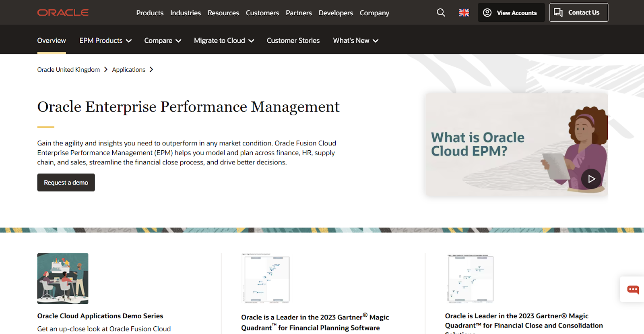Image resolution: width=644 pixels, height=334 pixels.
Task: Open the chat widget icon
Action: [x=633, y=289]
